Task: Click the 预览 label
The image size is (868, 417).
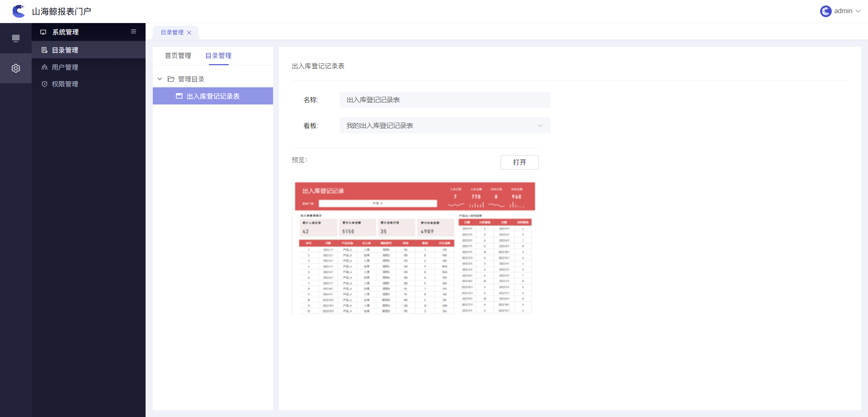Action: (299, 160)
